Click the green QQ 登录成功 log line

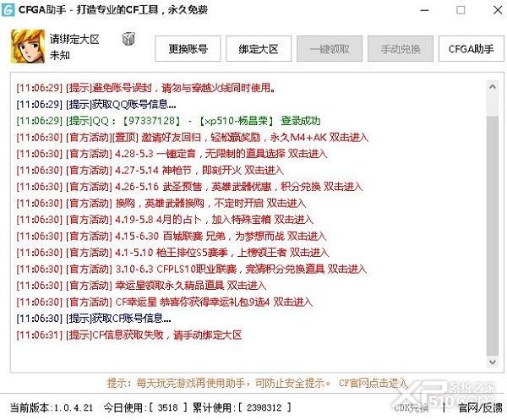[168, 121]
